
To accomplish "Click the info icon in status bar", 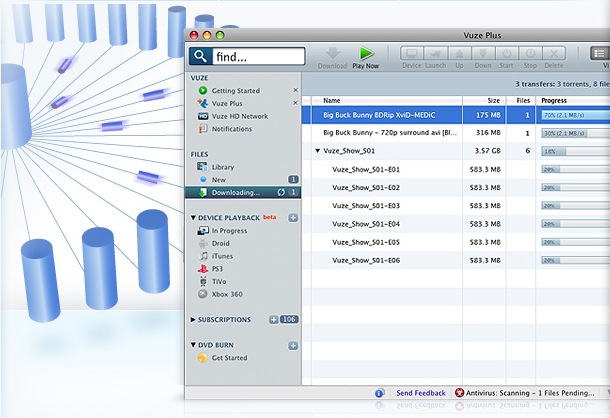I will [379, 394].
